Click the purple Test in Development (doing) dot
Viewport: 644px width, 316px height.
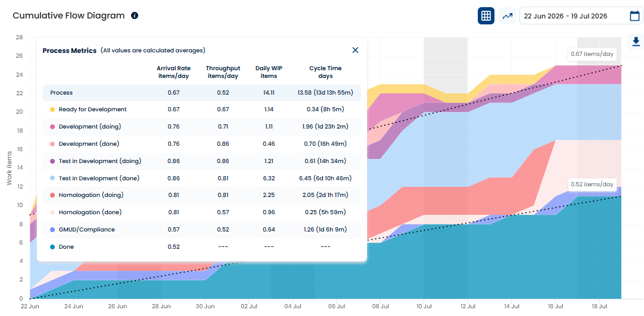click(52, 161)
